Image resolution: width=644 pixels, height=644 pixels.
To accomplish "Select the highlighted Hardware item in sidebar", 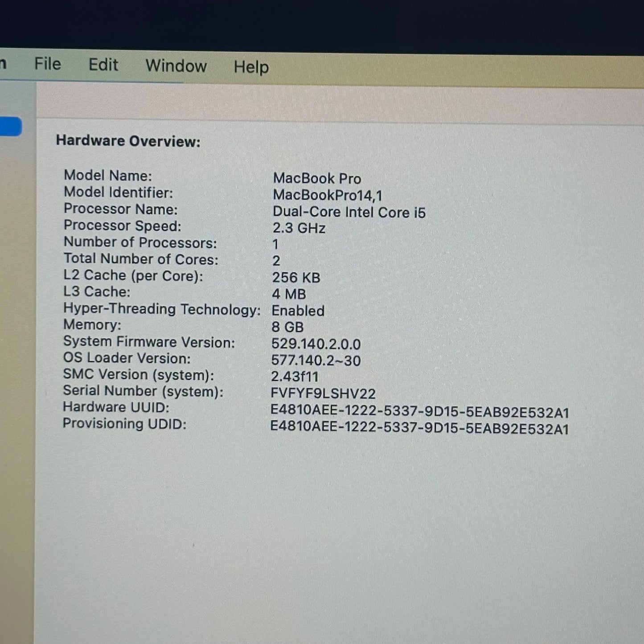I will click(x=11, y=127).
